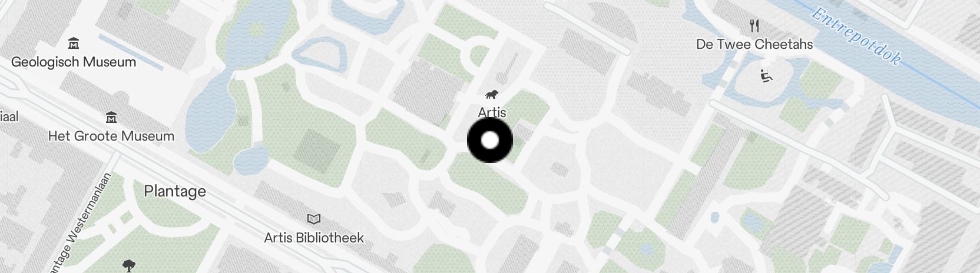Select the Het Groote Museum icon

click(x=111, y=118)
